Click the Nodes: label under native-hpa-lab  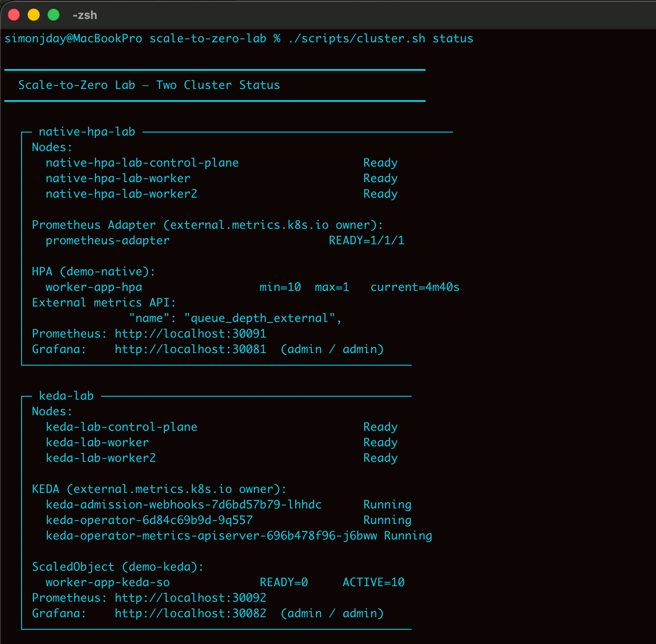coord(52,147)
